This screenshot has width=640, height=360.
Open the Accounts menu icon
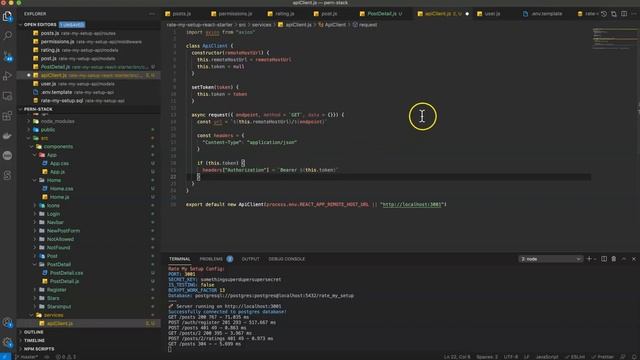(7, 322)
